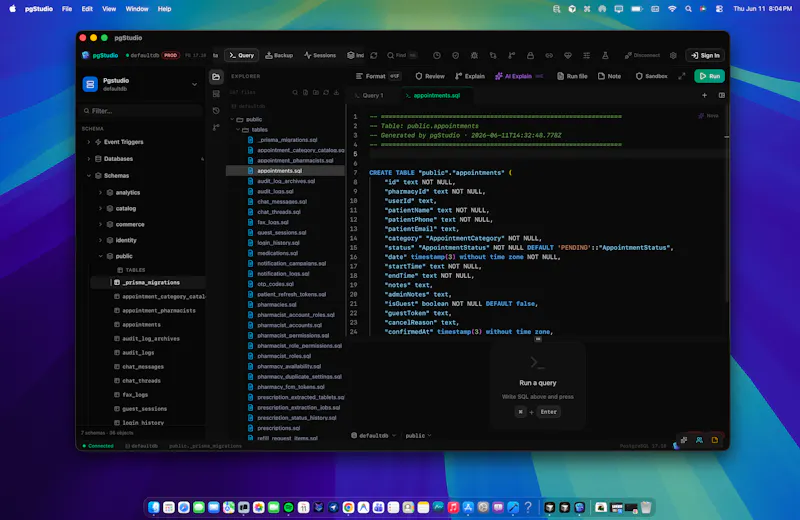Collapse the public schema in sidebar

[x=101, y=256]
